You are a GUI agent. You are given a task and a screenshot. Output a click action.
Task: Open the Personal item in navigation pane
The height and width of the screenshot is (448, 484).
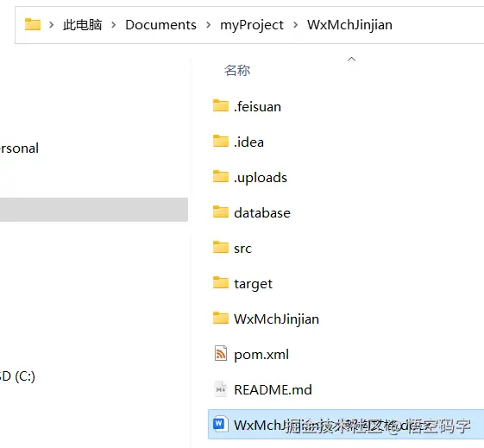[19, 148]
